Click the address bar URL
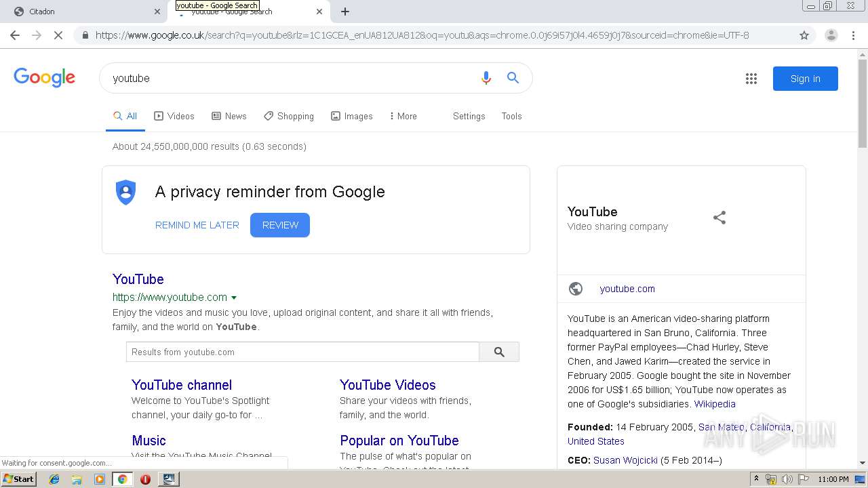868x488 pixels. [x=422, y=35]
